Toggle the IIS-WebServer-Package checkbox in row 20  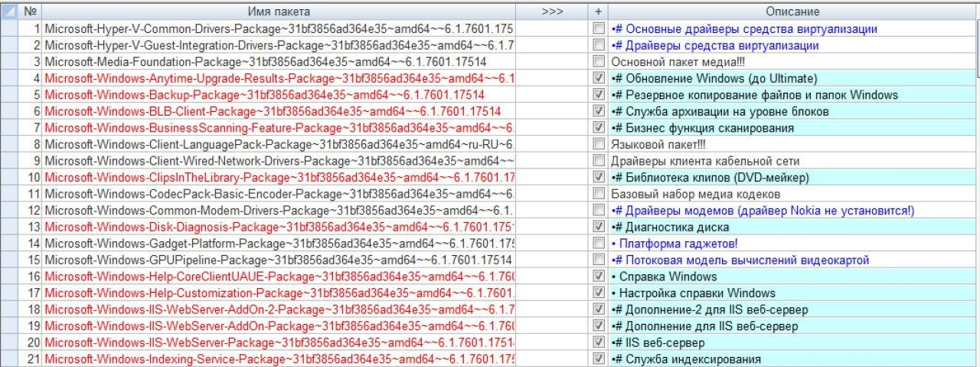pos(599,342)
